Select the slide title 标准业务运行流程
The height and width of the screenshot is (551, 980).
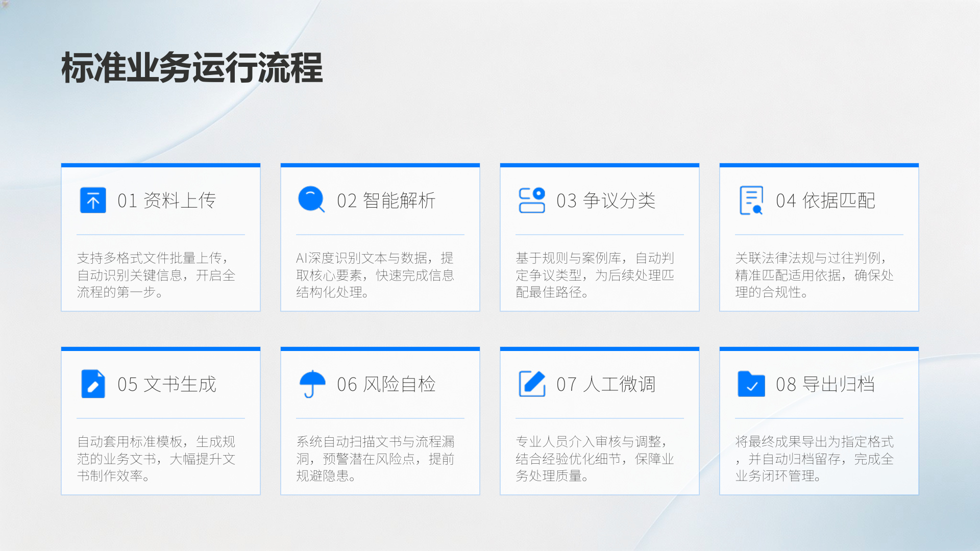pos(192,68)
